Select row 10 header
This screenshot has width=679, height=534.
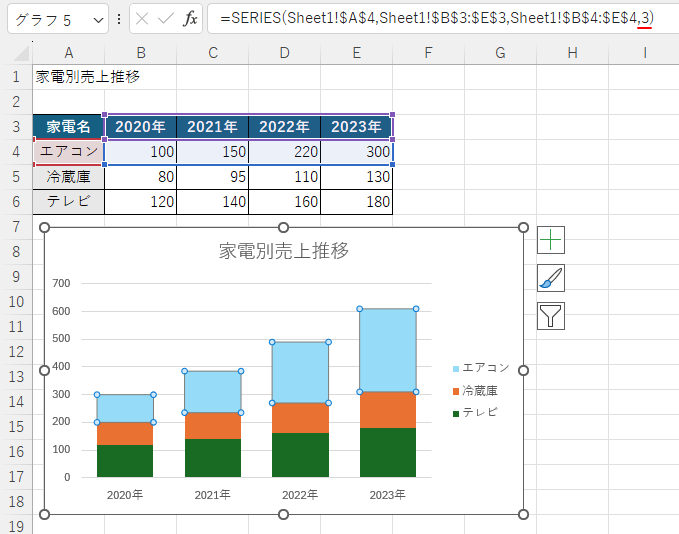pos(16,302)
